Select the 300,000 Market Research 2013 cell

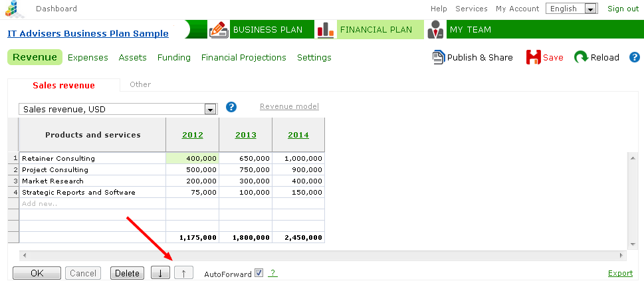[245, 181]
